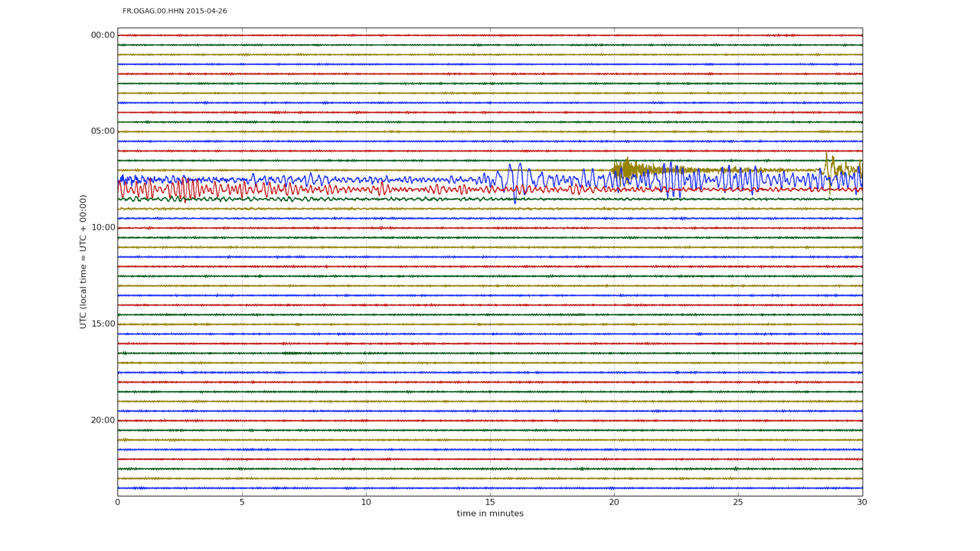
Task: Select the 00:00 y-axis tick label
Action: pos(103,35)
